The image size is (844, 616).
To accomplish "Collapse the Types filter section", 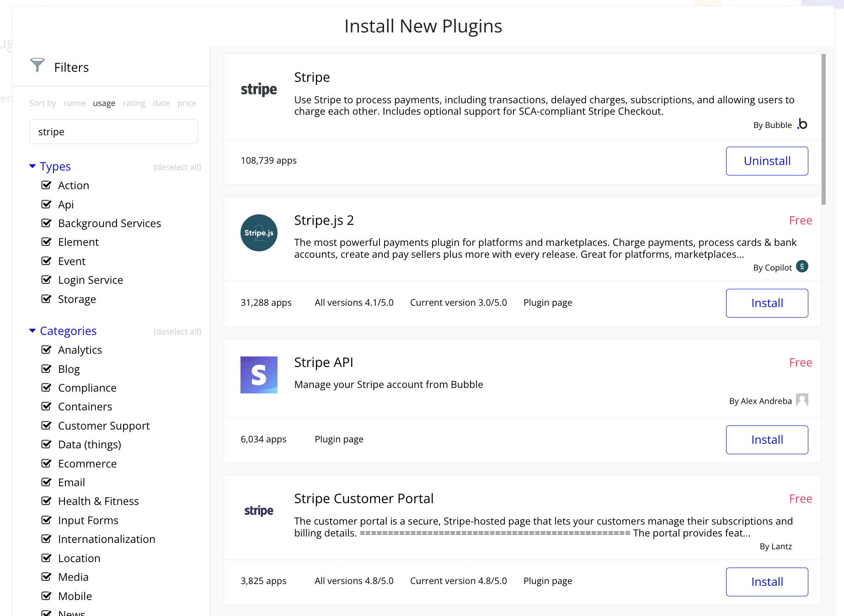I will coord(32,166).
